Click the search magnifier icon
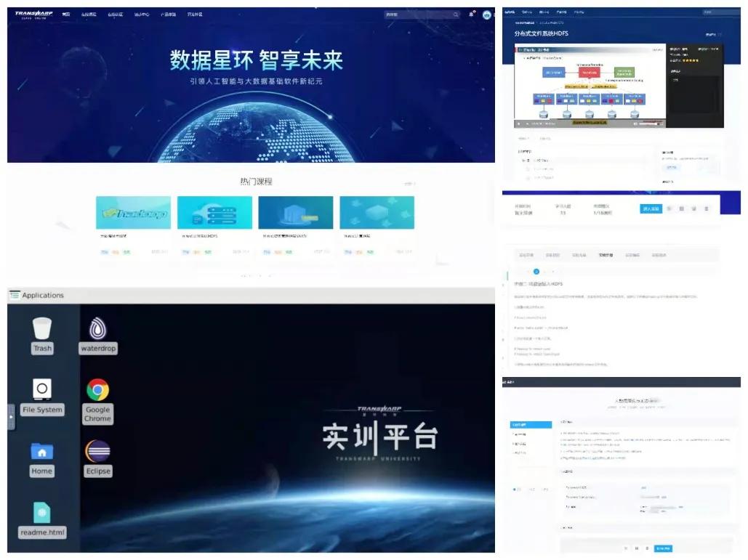Screen dimensions: 748x560 pyautogui.click(x=456, y=15)
